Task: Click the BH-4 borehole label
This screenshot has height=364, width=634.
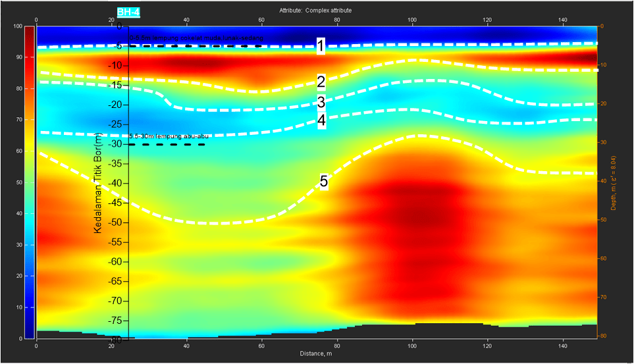Action: 128,12
